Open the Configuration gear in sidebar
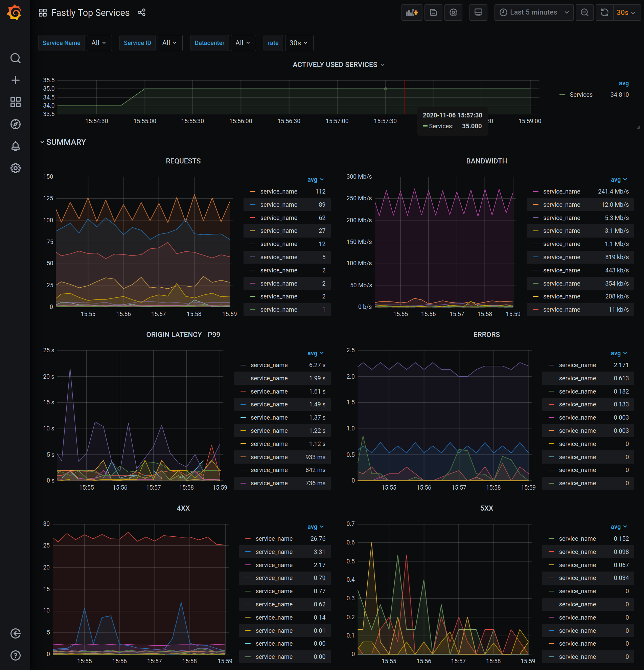Image resolution: width=644 pixels, height=670 pixels. pyautogui.click(x=15, y=168)
